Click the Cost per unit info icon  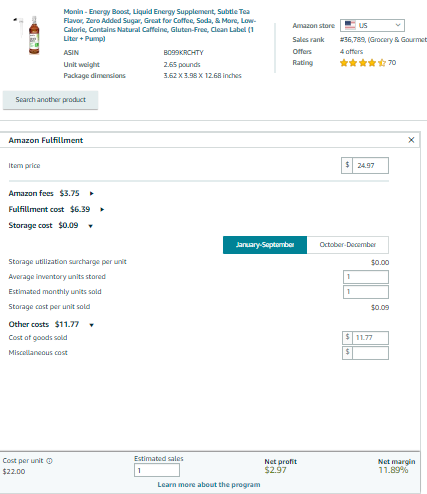click(49, 461)
